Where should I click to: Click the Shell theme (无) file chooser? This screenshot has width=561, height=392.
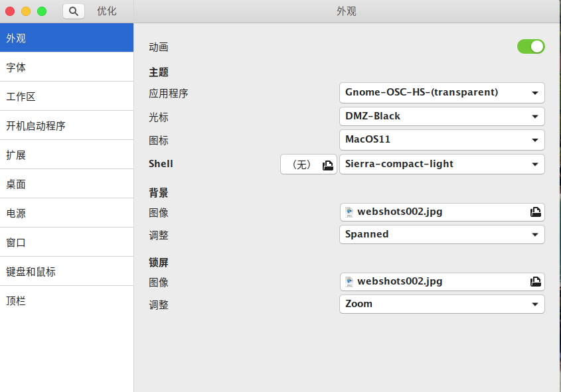coord(309,164)
